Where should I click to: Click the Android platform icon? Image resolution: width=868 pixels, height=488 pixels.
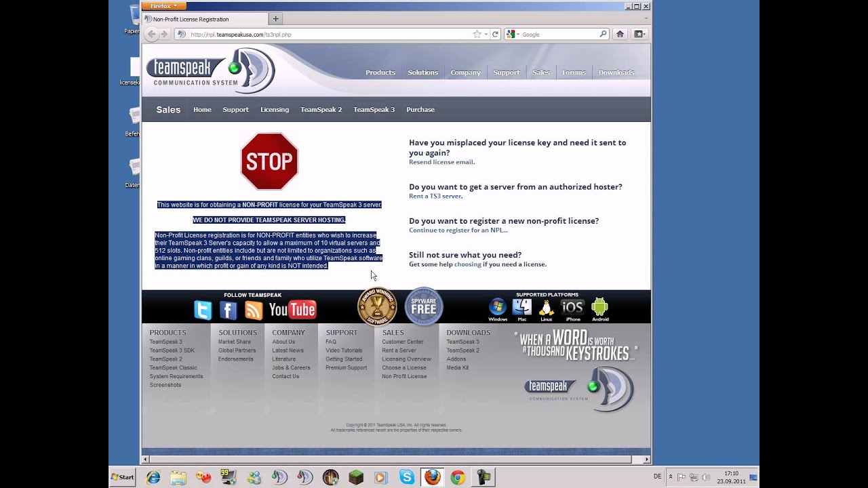[x=599, y=310]
